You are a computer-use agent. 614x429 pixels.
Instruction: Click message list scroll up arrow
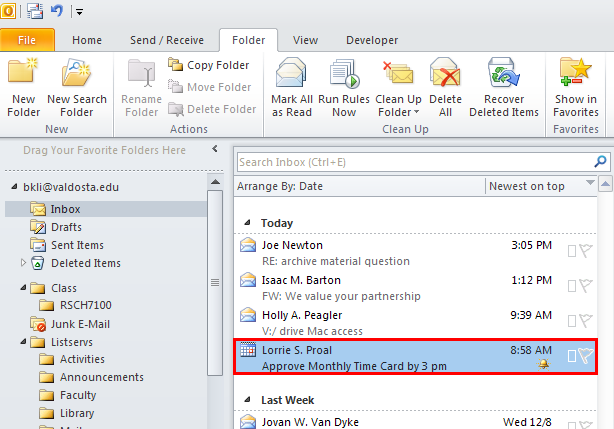click(x=605, y=184)
